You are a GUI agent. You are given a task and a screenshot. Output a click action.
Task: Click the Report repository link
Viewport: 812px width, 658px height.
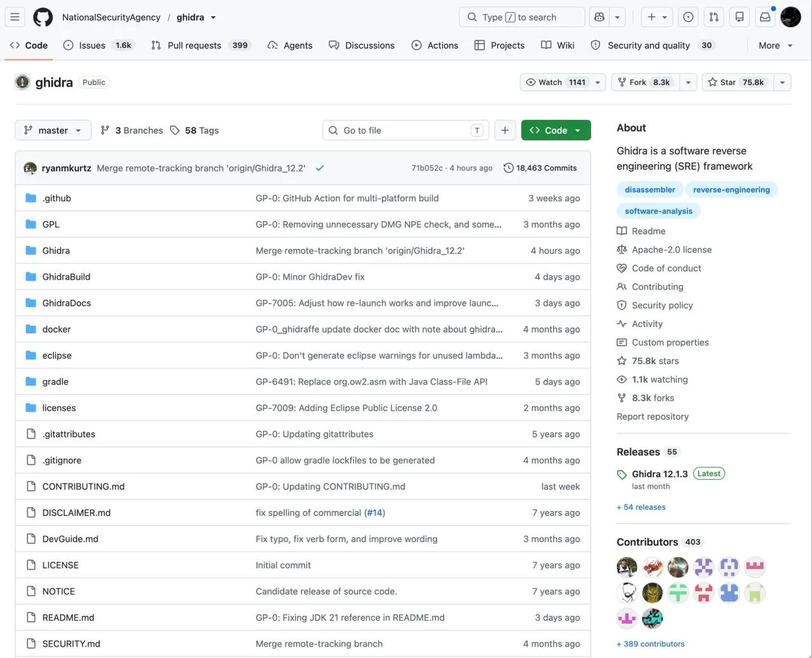pyautogui.click(x=652, y=416)
